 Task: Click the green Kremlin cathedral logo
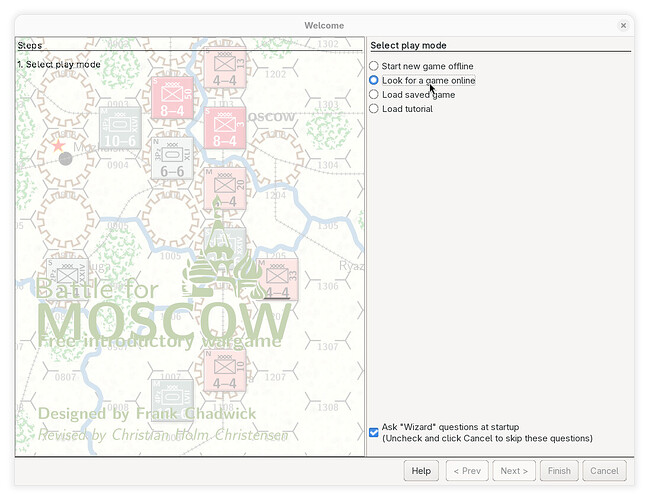coord(217,255)
